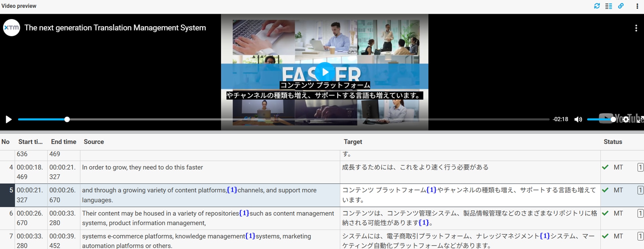
Task: Click the refresh video preview icon
Action: [597, 6]
